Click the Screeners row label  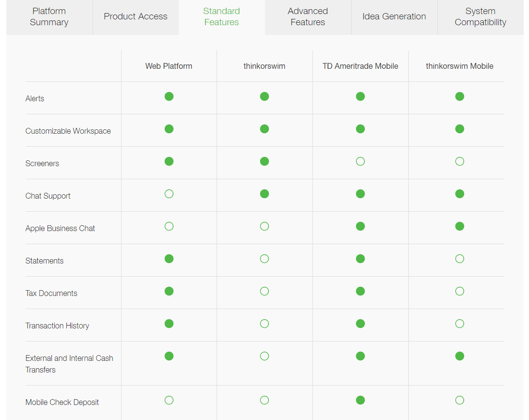(42, 163)
